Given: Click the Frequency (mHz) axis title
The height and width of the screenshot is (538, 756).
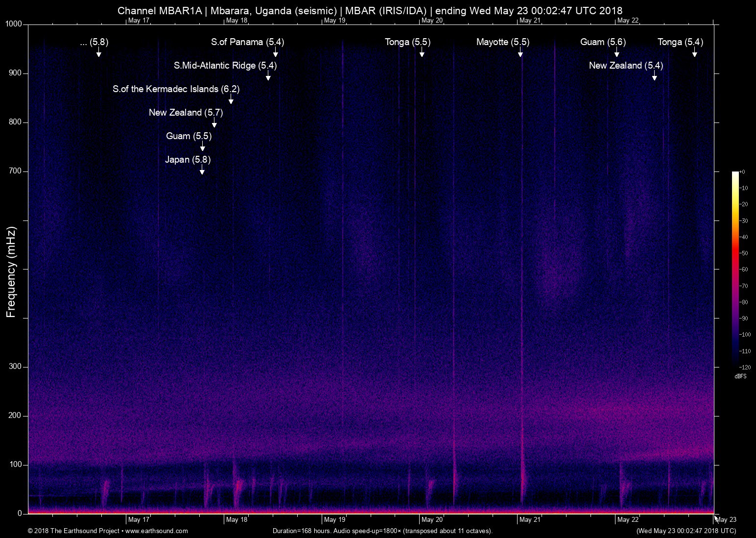Looking at the screenshot, I should tap(11, 272).
